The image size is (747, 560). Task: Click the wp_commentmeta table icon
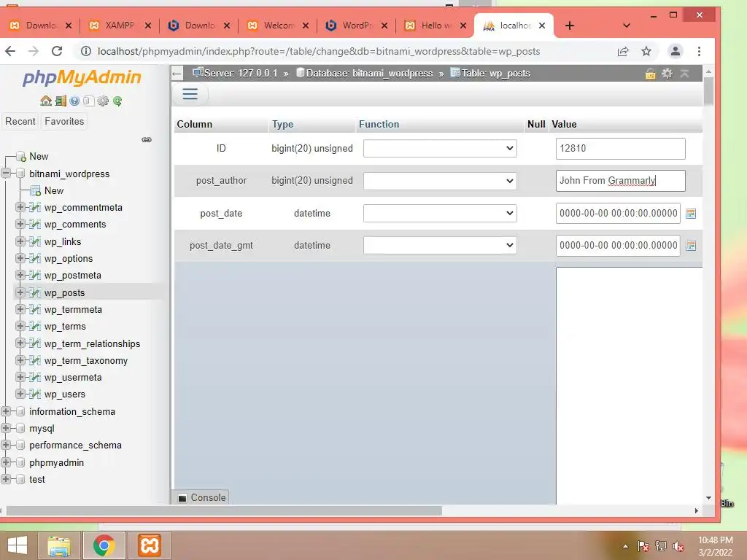tap(34, 207)
